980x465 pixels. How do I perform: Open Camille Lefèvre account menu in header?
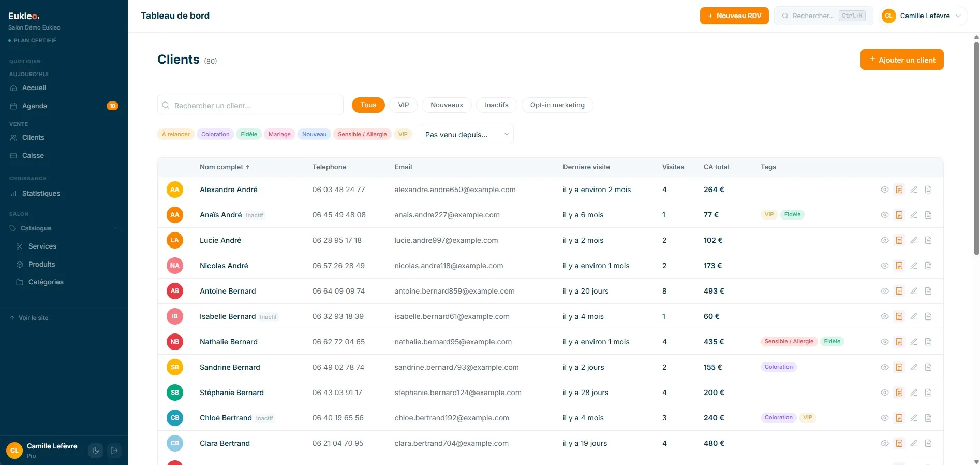click(x=923, y=16)
